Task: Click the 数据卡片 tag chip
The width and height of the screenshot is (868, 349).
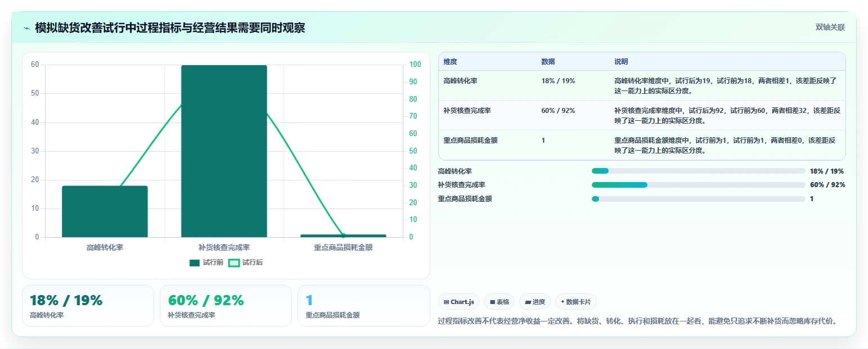Action: 576,302
